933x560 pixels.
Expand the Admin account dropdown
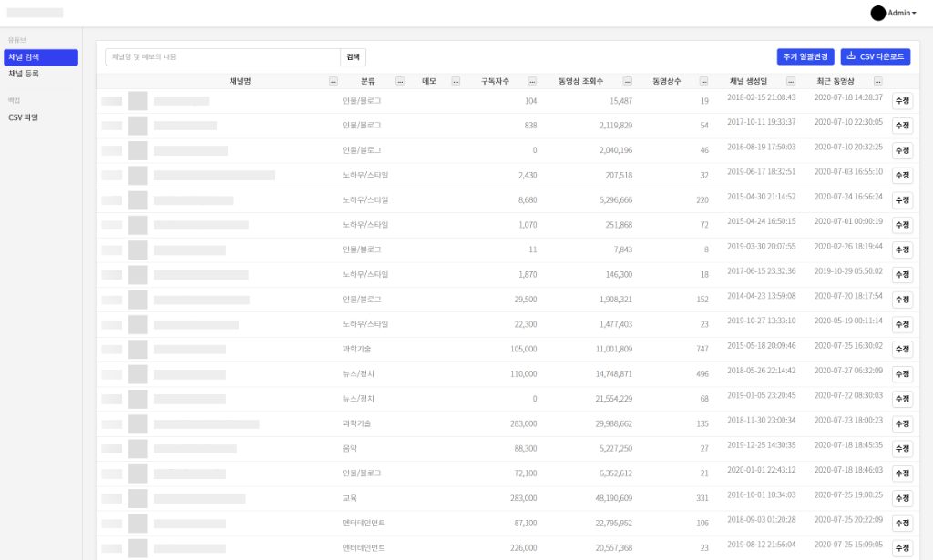tap(902, 14)
